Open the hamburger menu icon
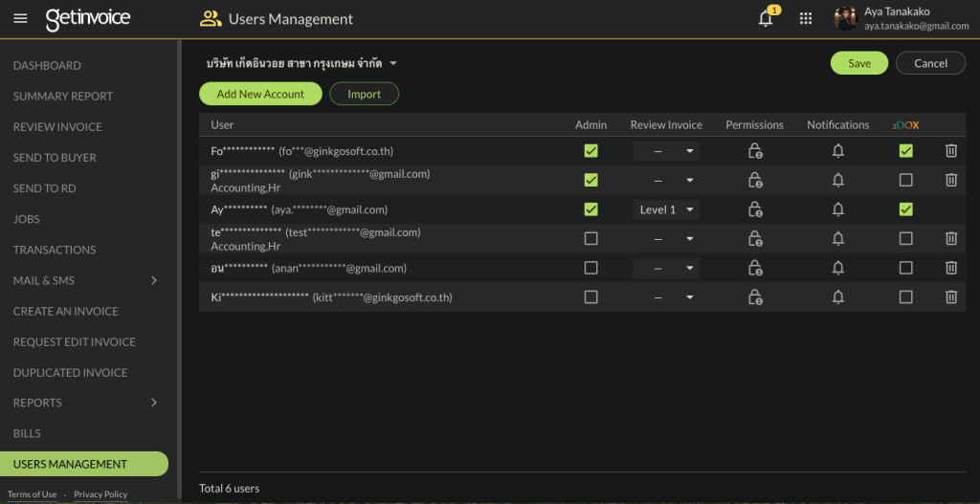This screenshot has height=504, width=980. point(21,19)
